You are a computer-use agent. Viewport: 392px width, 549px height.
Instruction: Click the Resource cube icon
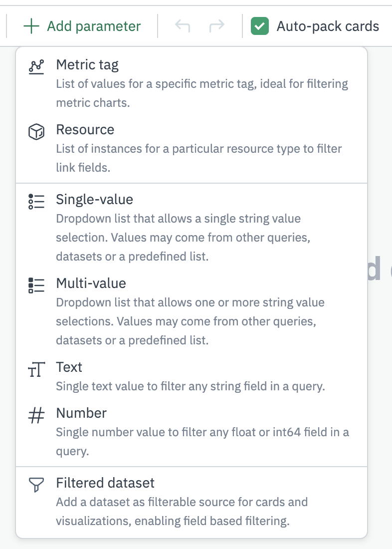pos(36,132)
